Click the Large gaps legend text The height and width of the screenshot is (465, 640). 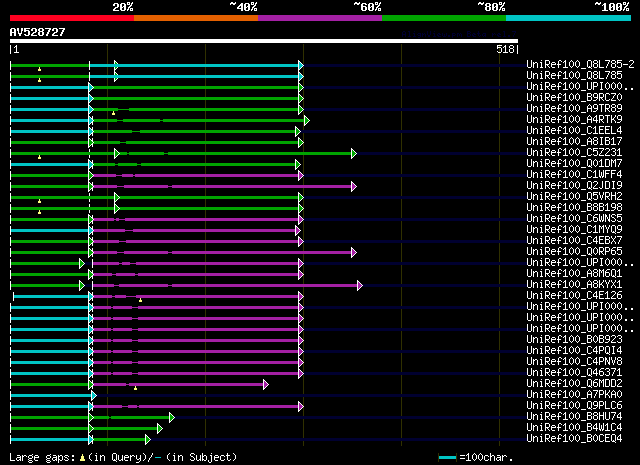coord(42,457)
